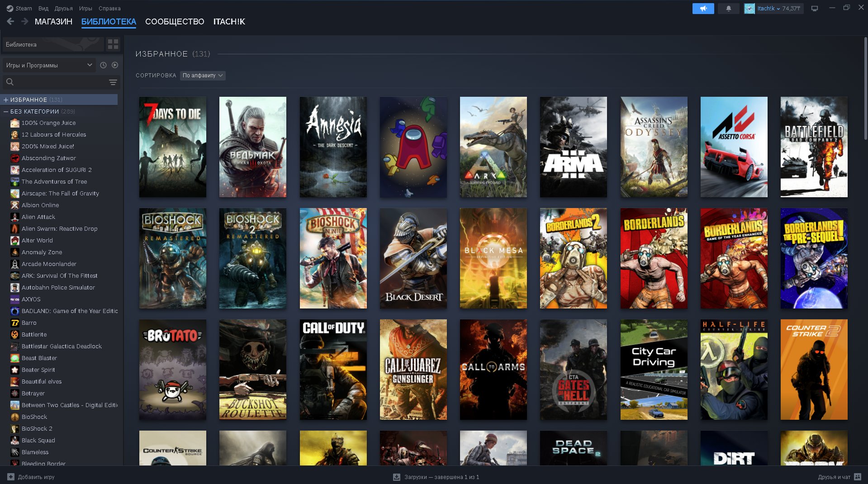This screenshot has width=868, height=484.
Task: Select BioShock 2 in sidebar list
Action: coord(37,428)
